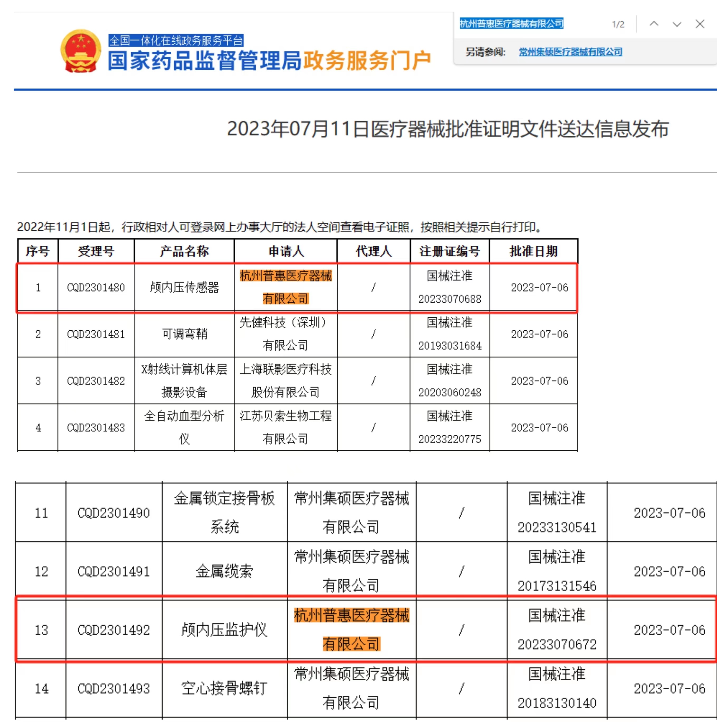Click 全国一体化在线政务服务平台 label
717x728 pixels.
[176, 40]
